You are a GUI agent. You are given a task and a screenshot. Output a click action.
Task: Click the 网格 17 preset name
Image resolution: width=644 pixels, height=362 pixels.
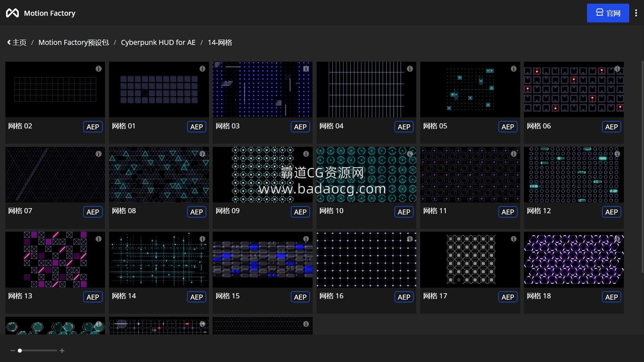tap(435, 296)
